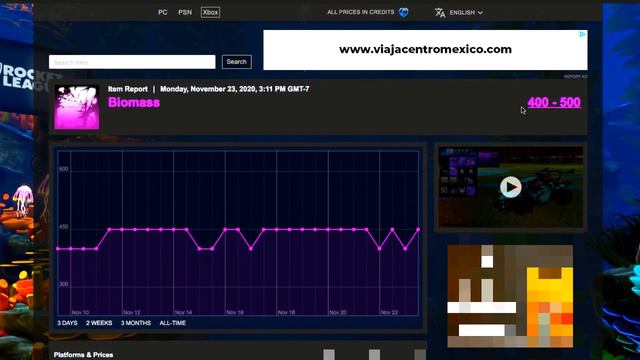Click the Nov 22 axis label
This screenshot has width=640, height=360.
pyautogui.click(x=389, y=312)
